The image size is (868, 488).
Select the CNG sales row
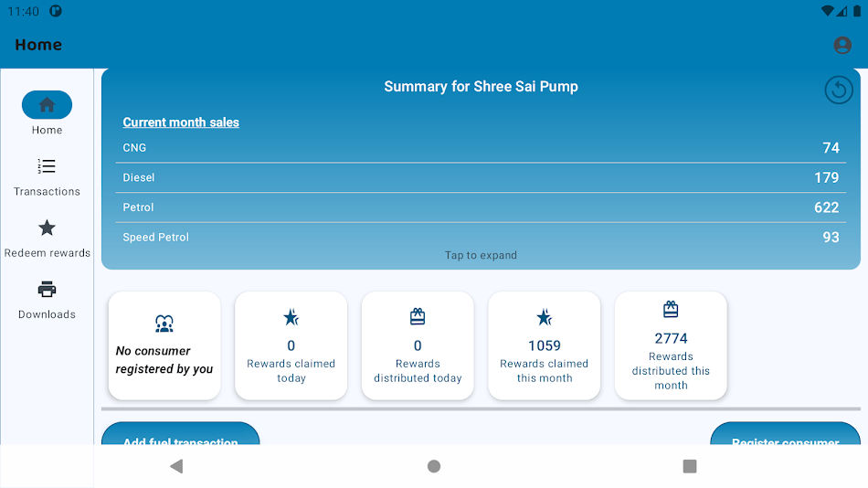point(481,148)
